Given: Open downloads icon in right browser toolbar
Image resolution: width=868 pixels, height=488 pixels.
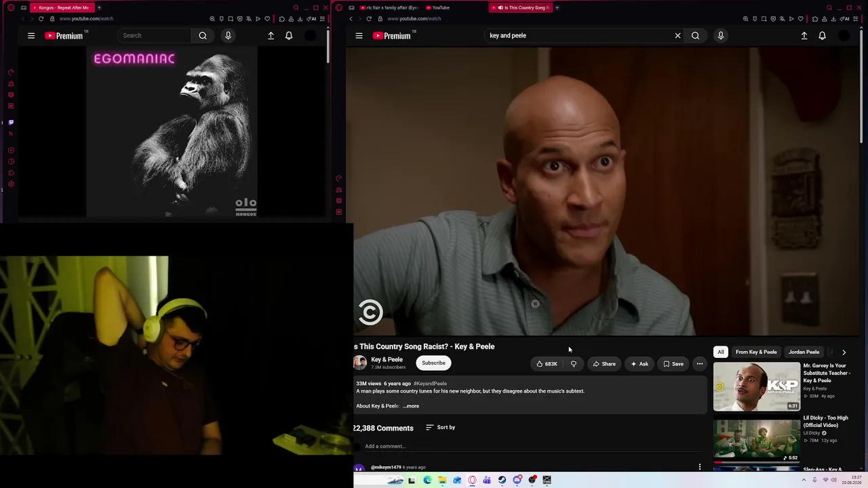Looking at the screenshot, I should tap(833, 18).
